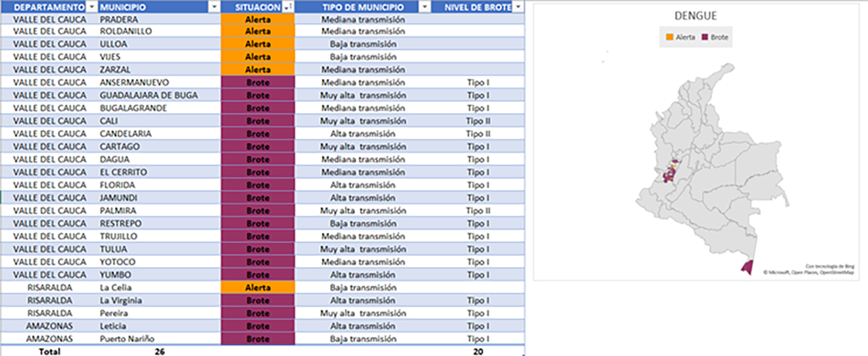
Task: Open the DEPARTAMENTO column filter dropdown
Action: click(x=90, y=7)
